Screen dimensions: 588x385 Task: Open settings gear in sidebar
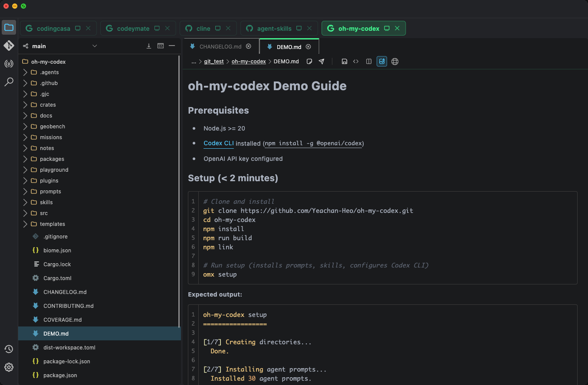coord(9,367)
